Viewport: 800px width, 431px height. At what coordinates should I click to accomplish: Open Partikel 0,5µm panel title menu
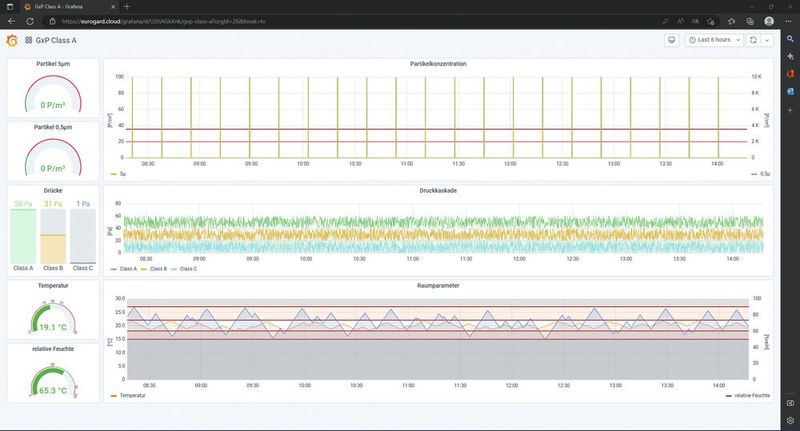point(53,127)
